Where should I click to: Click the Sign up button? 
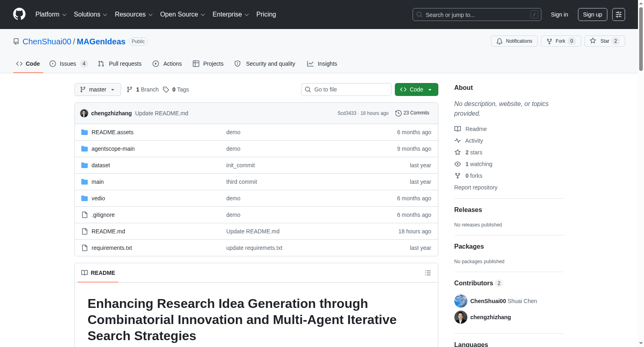(x=592, y=15)
